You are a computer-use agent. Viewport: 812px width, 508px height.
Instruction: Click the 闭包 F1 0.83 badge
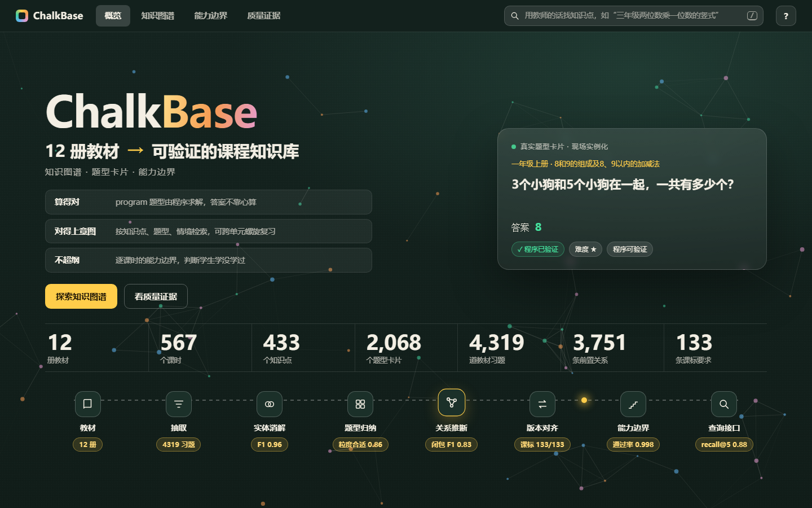coord(451,445)
